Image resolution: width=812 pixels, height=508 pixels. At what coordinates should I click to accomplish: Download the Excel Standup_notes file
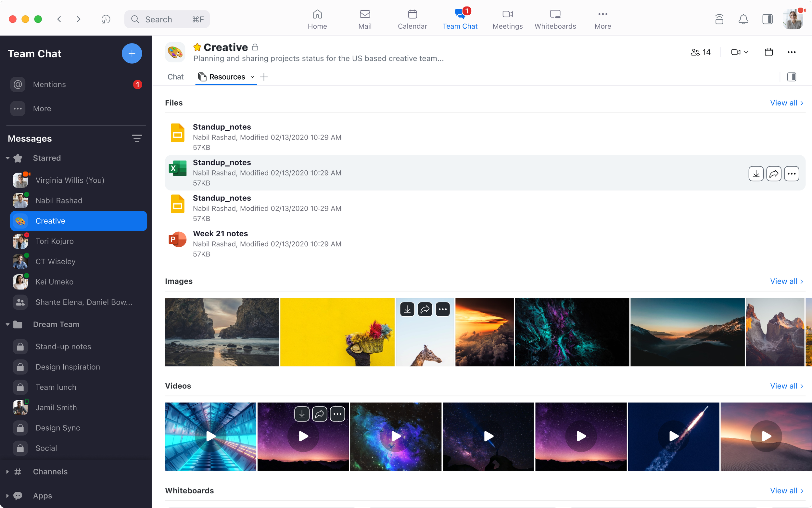(x=755, y=174)
